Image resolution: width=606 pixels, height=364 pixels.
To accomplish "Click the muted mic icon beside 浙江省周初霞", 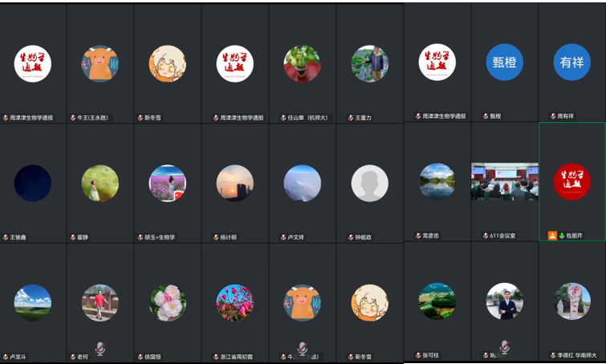I will coord(216,357).
